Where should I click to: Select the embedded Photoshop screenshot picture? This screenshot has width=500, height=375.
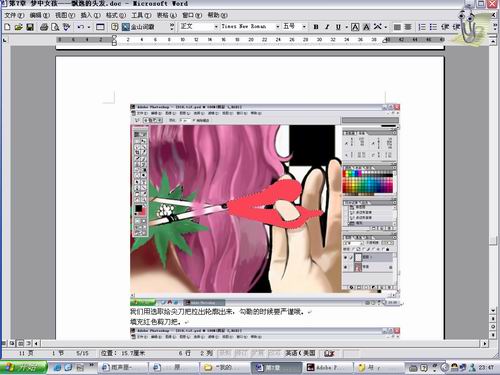pyautogui.click(x=265, y=205)
